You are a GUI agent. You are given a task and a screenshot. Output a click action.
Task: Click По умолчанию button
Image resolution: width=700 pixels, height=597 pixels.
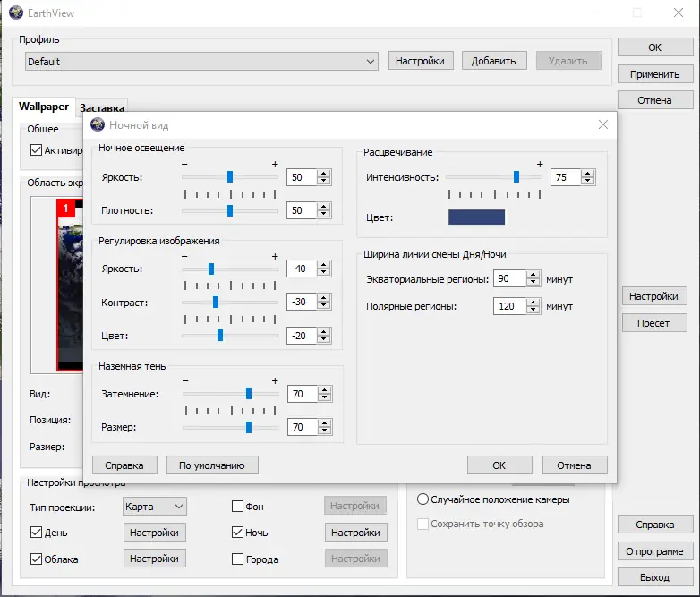212,465
